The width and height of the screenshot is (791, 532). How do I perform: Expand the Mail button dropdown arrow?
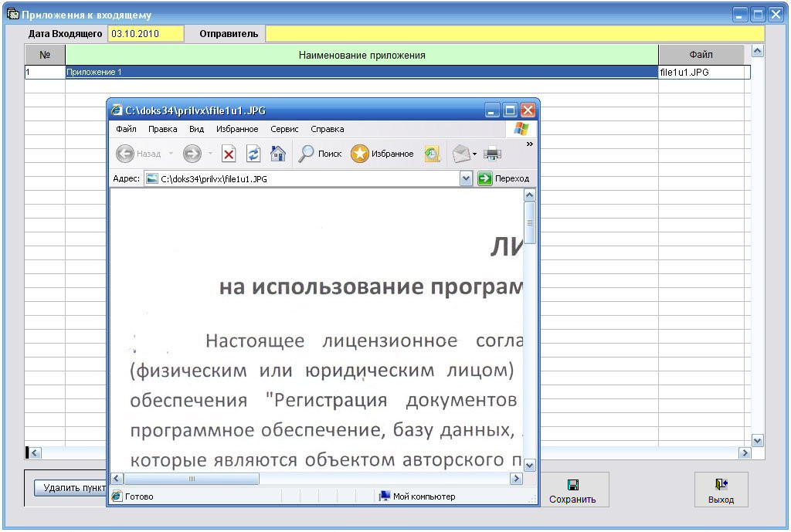[x=474, y=154]
